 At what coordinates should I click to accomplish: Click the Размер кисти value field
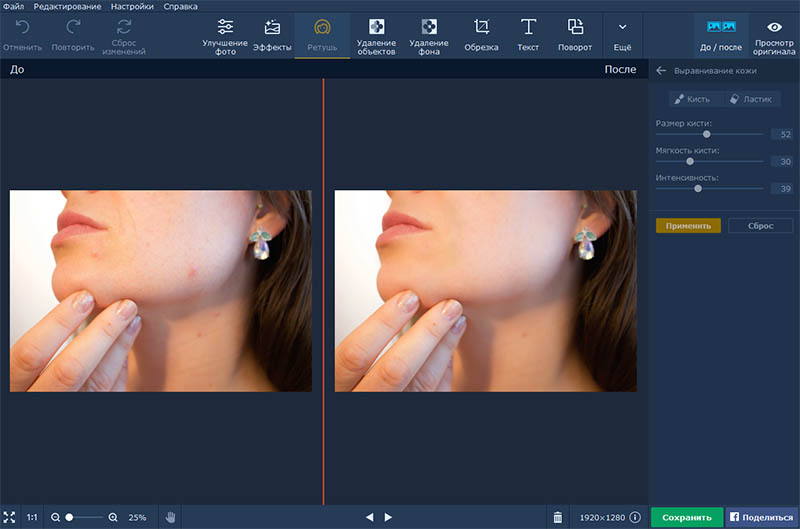(x=782, y=134)
